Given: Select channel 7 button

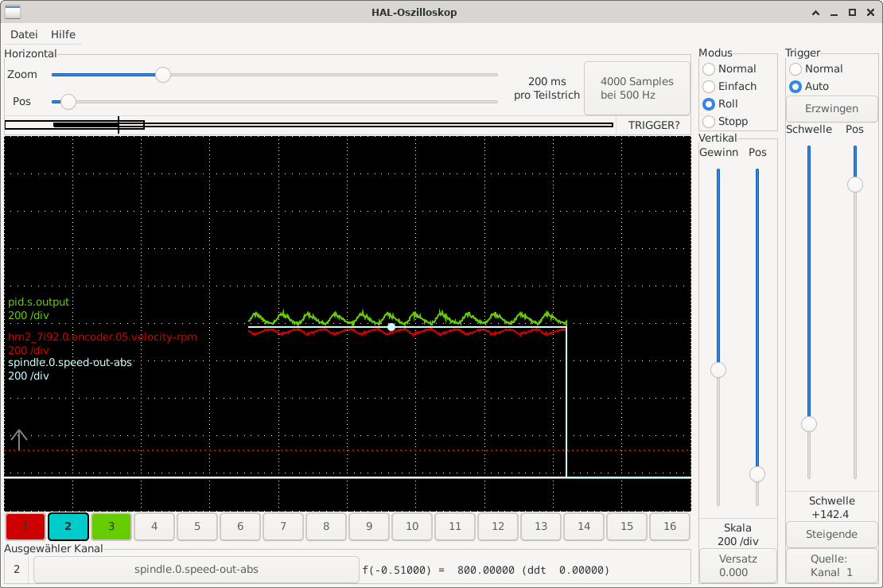Looking at the screenshot, I should click(x=283, y=526).
